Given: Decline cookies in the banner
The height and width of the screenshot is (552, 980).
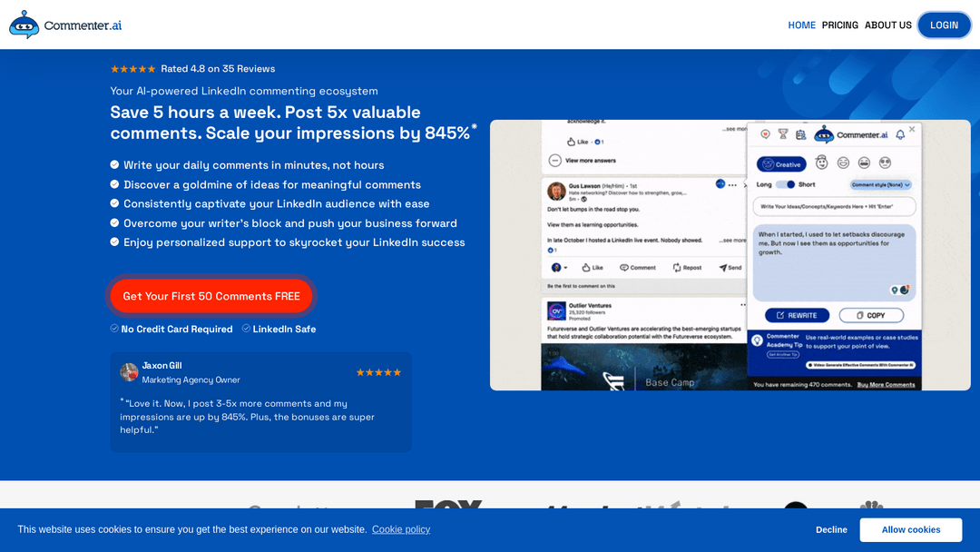Looking at the screenshot, I should click(830, 529).
